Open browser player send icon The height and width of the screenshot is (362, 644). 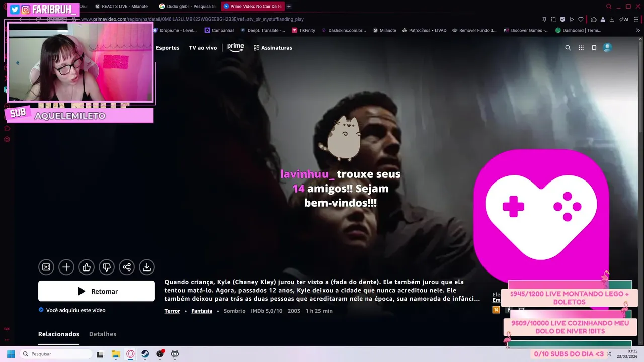coord(572,19)
